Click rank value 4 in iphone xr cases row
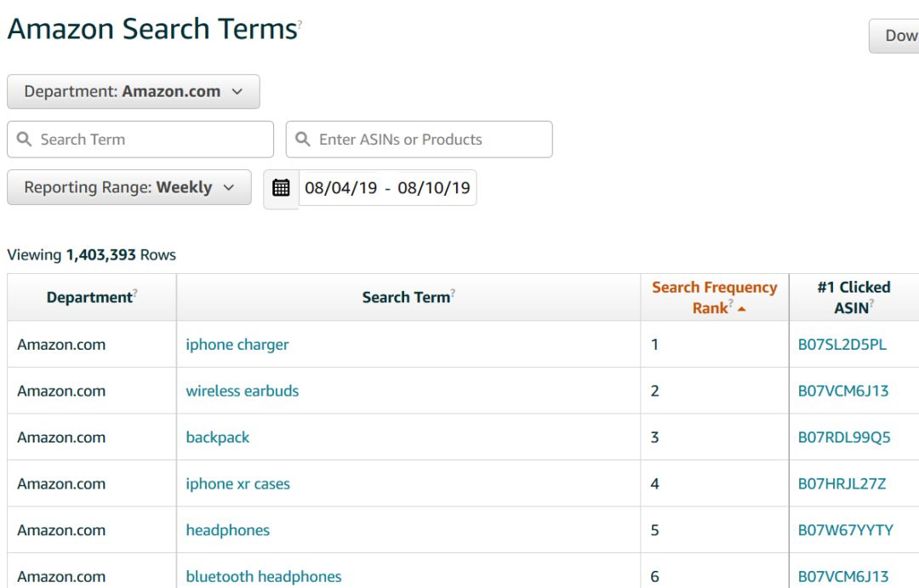This screenshot has width=919, height=588. pos(654,483)
